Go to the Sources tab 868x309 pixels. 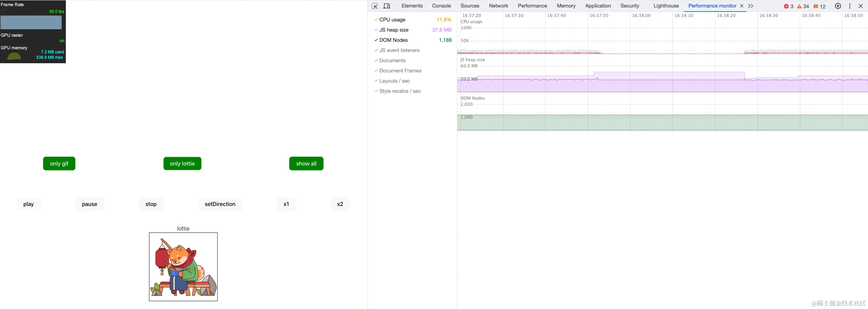point(470,6)
